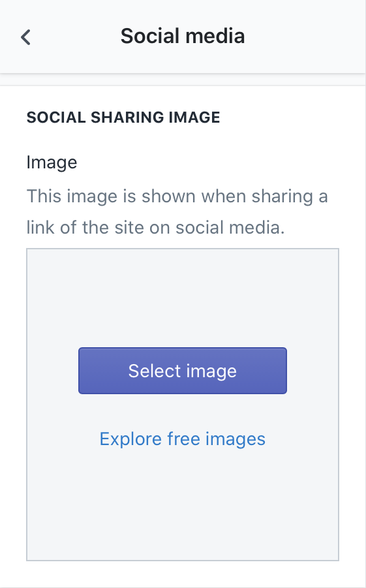Click the Social media panel title
The height and width of the screenshot is (588, 366).
click(x=183, y=36)
